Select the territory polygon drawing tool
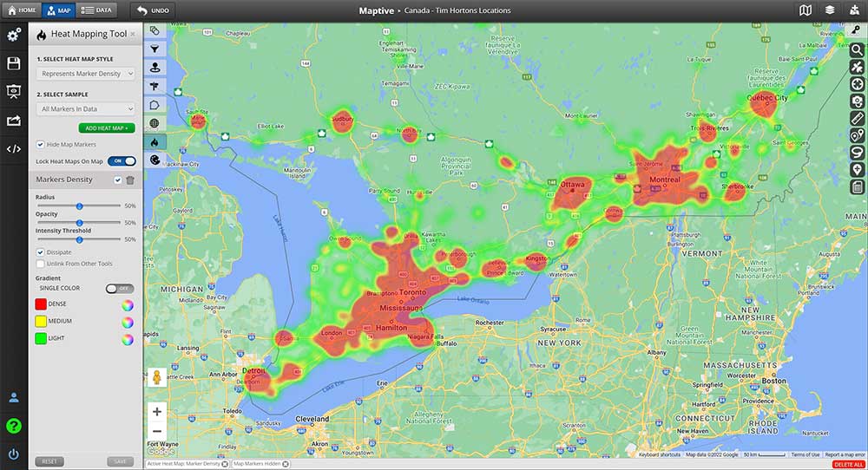Image resolution: width=868 pixels, height=470 pixels. point(155,105)
